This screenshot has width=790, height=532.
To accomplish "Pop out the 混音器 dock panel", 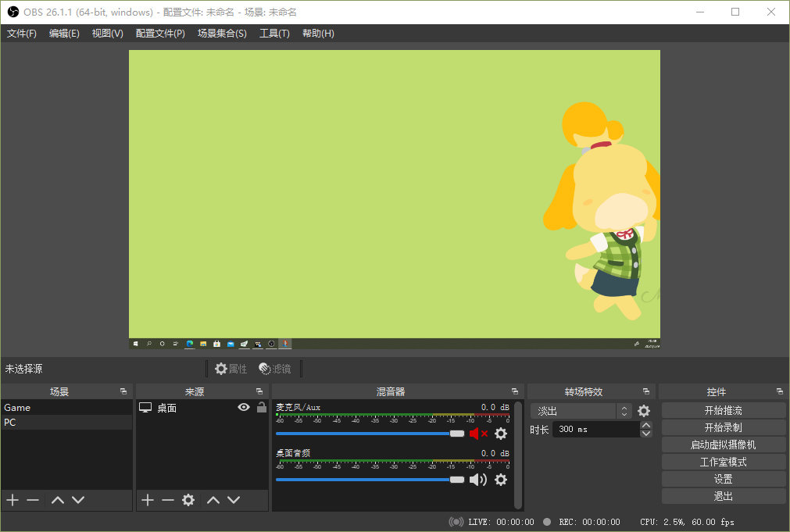I will tap(514, 391).
